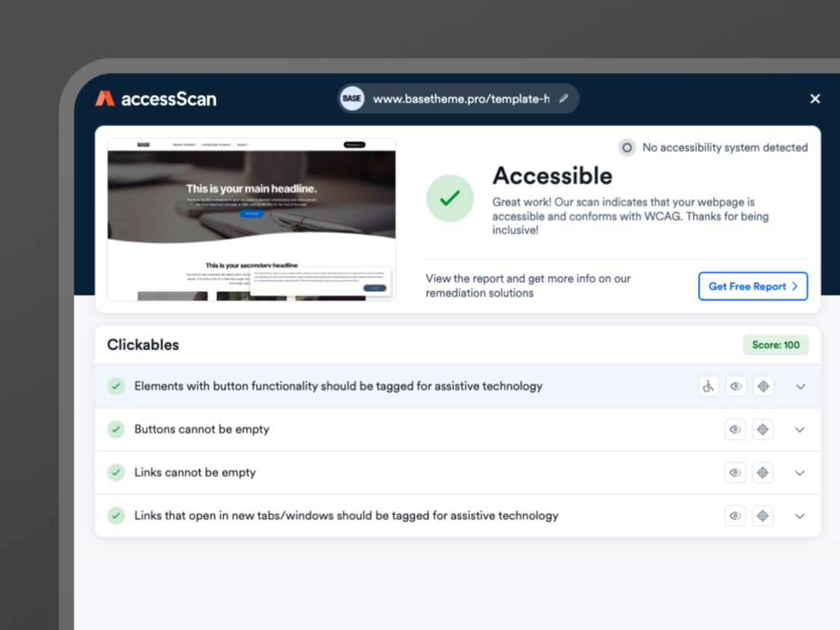Click the Score: 100 badge
The width and height of the screenshot is (840, 630).
point(775,344)
